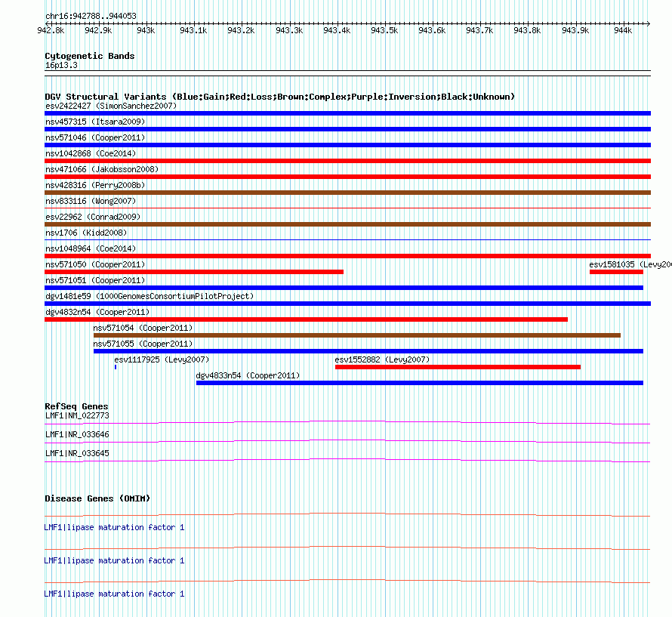Select the tiny esv1117925 (Levy2007) blue marker
Image resolution: width=672 pixels, height=617 pixels.
(116, 367)
